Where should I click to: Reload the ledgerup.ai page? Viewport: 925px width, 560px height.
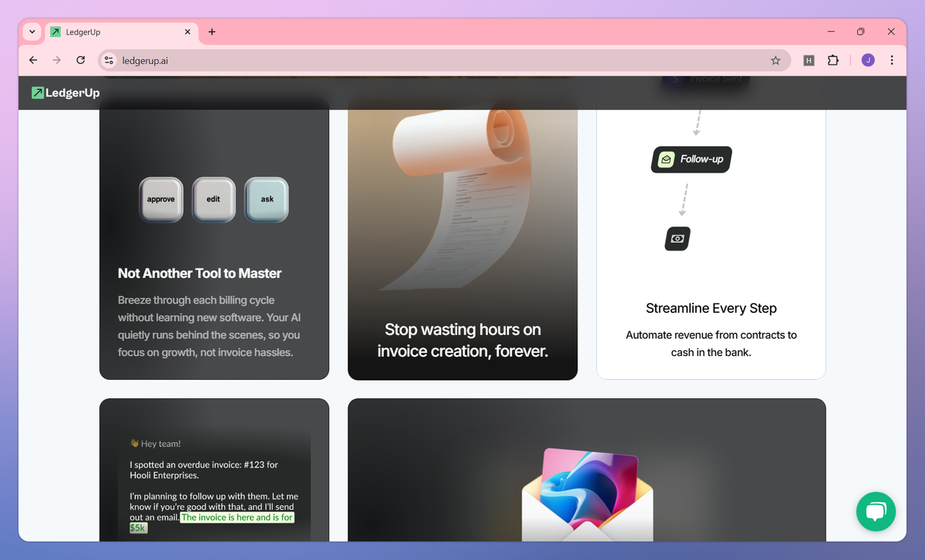80,60
